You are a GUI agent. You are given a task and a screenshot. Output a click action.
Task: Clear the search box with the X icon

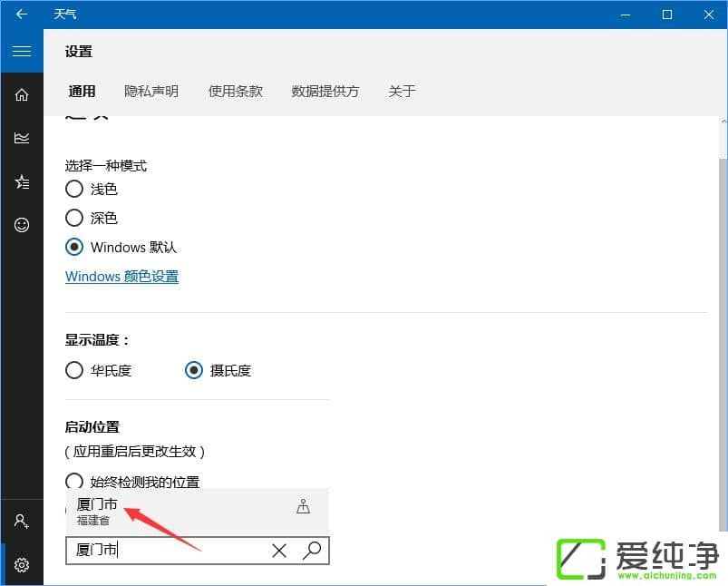pyautogui.click(x=279, y=551)
